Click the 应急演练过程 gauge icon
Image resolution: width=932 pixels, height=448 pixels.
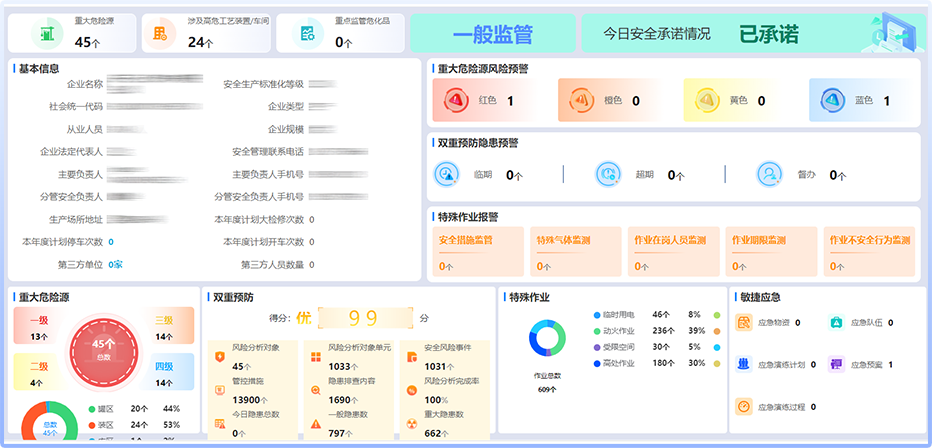[744, 406]
